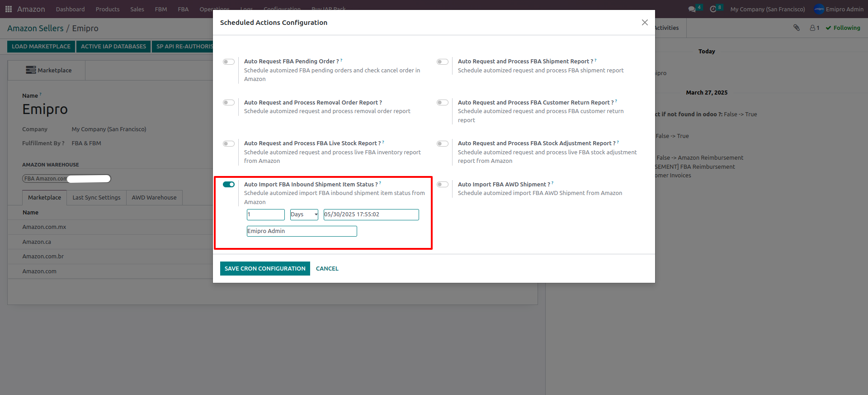The image size is (868, 395).
Task: Click the next execution date field
Action: (371, 214)
